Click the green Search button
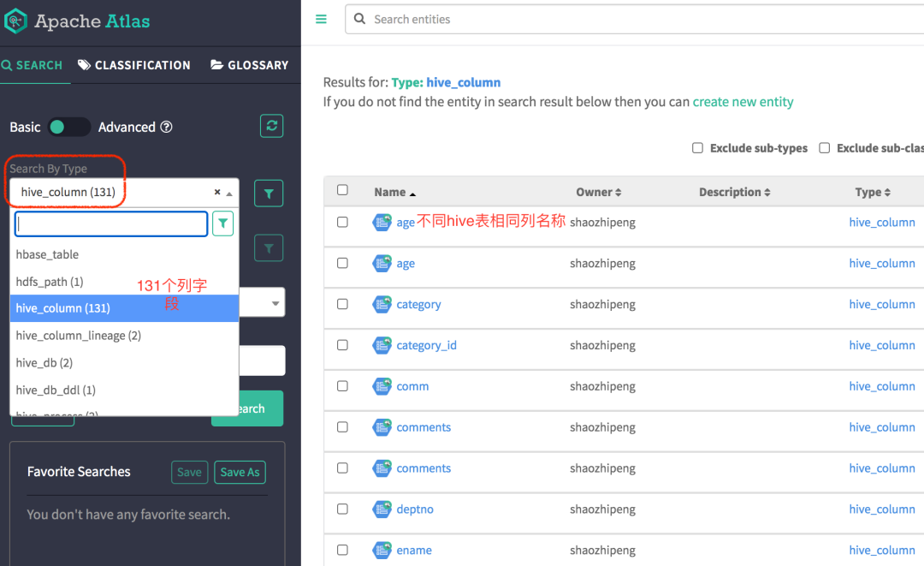924x566 pixels. 261,408
